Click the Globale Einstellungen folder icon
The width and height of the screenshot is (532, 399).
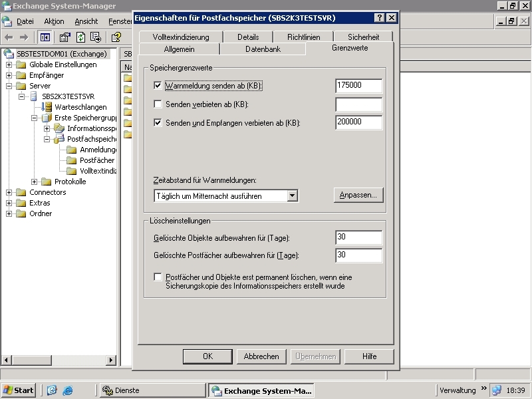click(x=21, y=65)
